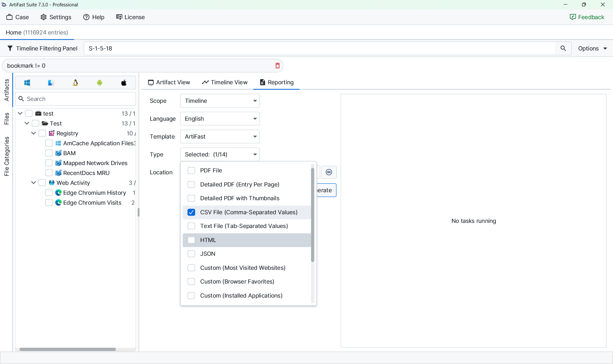
Task: Enable the HTML report type checkbox
Action: click(191, 240)
